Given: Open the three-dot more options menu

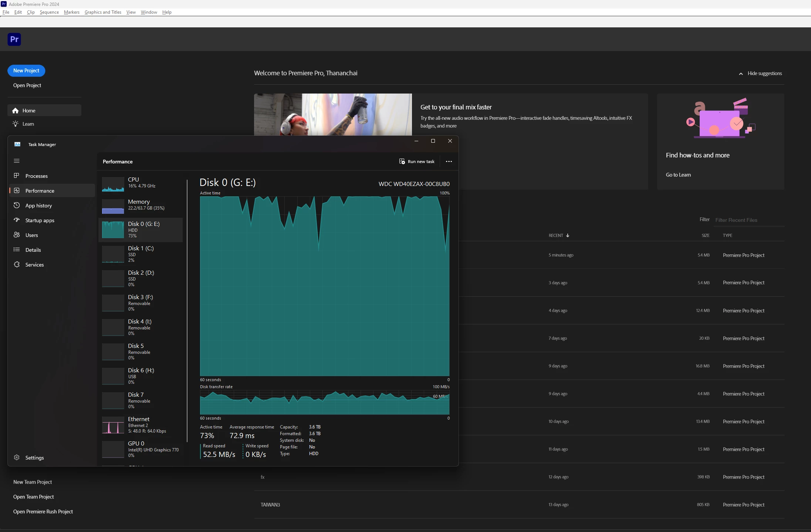Looking at the screenshot, I should click(x=449, y=162).
